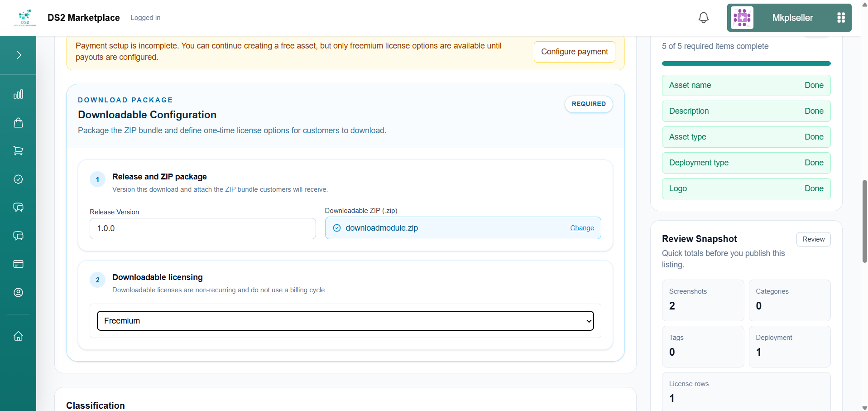Go to home via sidebar house icon

click(18, 336)
